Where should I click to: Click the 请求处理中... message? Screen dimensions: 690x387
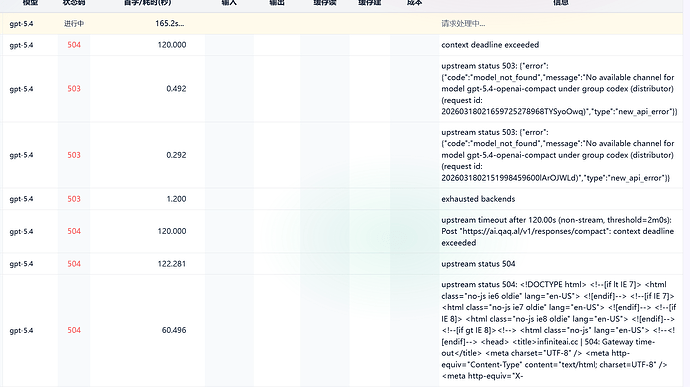[463, 24]
